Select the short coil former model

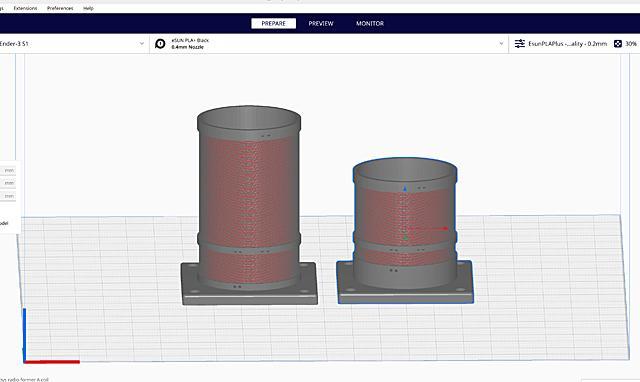tap(405, 231)
